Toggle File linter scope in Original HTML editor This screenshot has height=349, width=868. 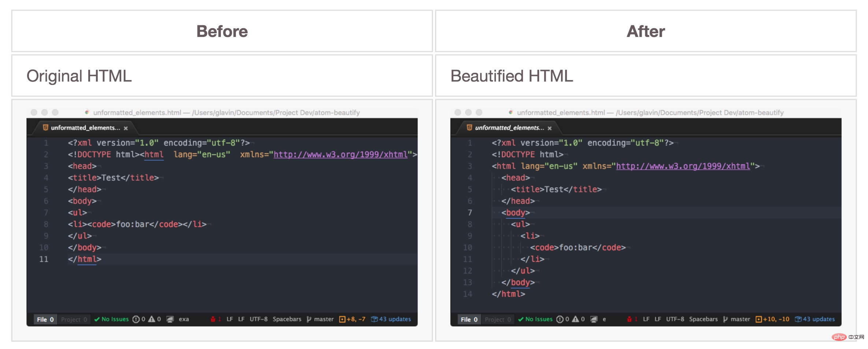tap(45, 319)
